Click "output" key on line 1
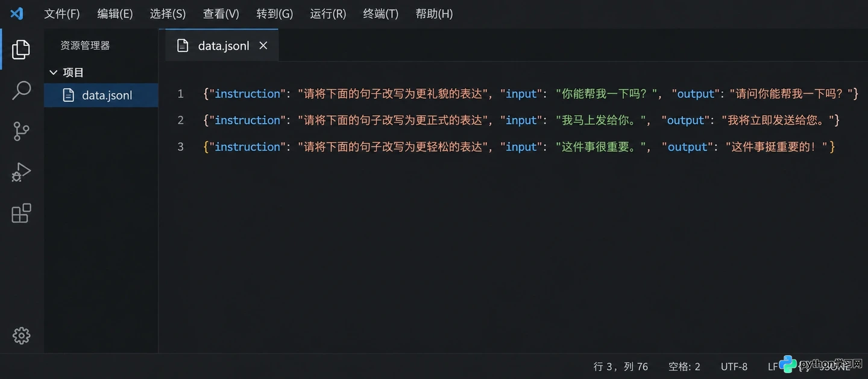This screenshot has height=379, width=868. click(x=697, y=94)
